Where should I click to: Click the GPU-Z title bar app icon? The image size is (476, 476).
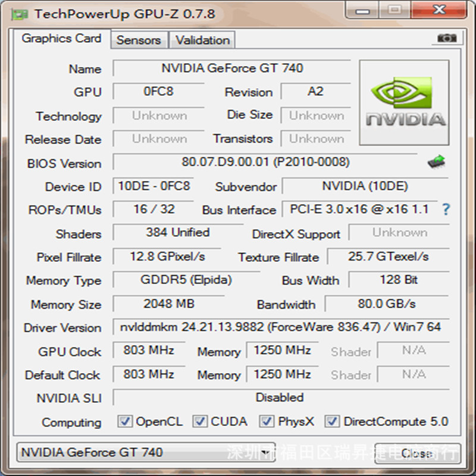tap(20, 14)
